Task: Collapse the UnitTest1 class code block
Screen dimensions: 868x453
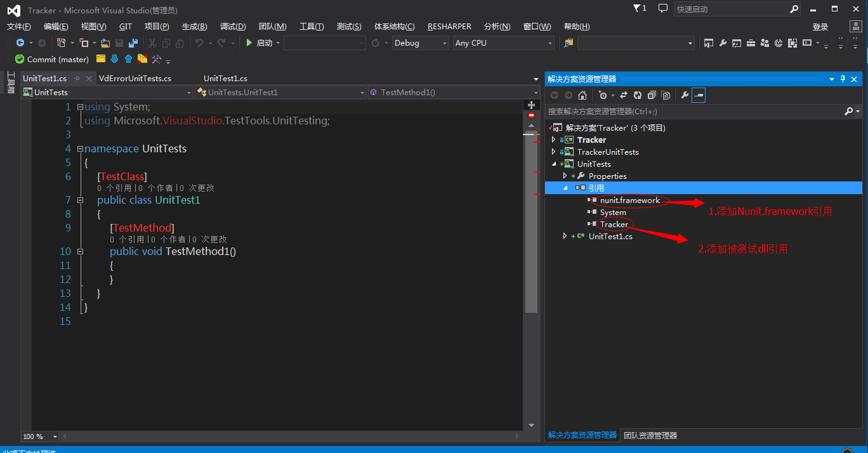Action: 80,200
